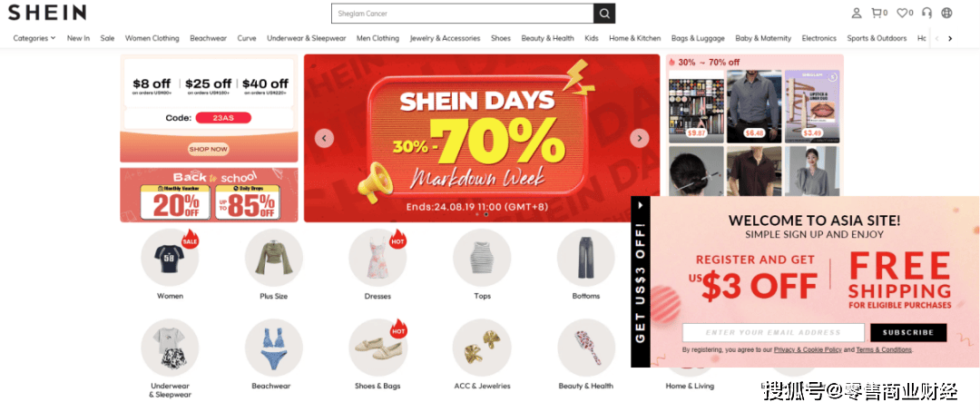
Task: Focus the email address input field
Action: 773,333
